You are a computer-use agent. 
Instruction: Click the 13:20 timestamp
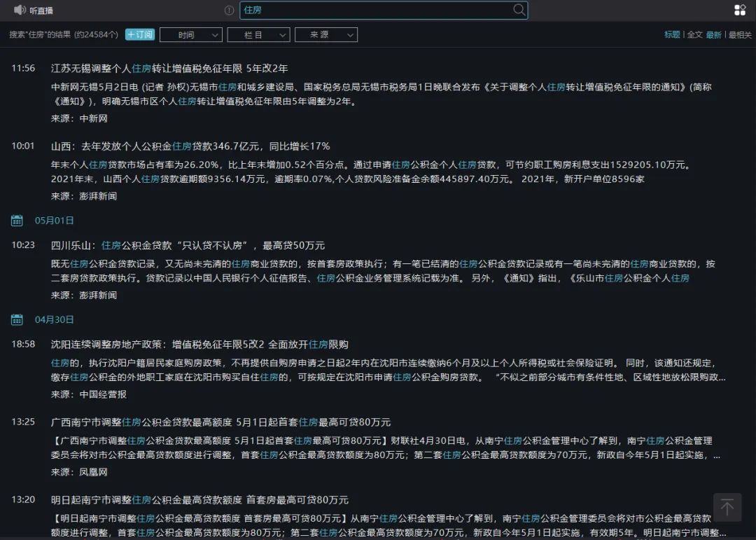click(23, 499)
